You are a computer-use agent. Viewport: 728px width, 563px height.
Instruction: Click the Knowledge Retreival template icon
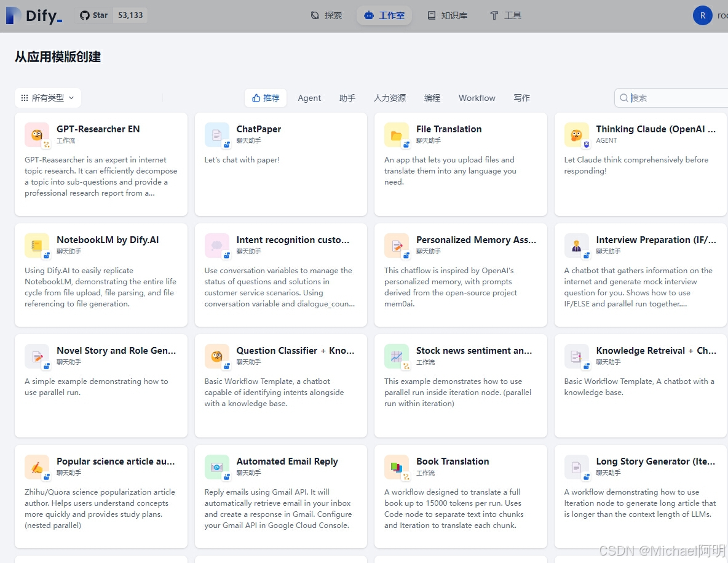coord(577,356)
